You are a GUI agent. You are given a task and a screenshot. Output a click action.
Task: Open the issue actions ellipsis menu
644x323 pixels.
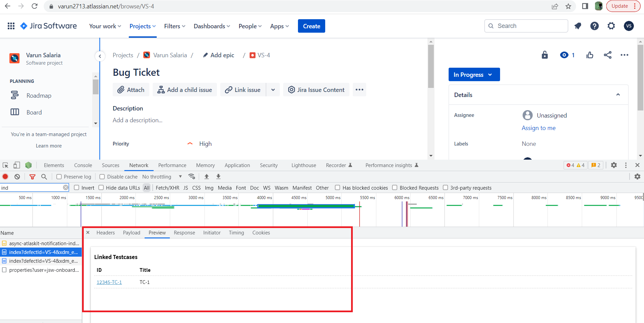[x=624, y=55]
